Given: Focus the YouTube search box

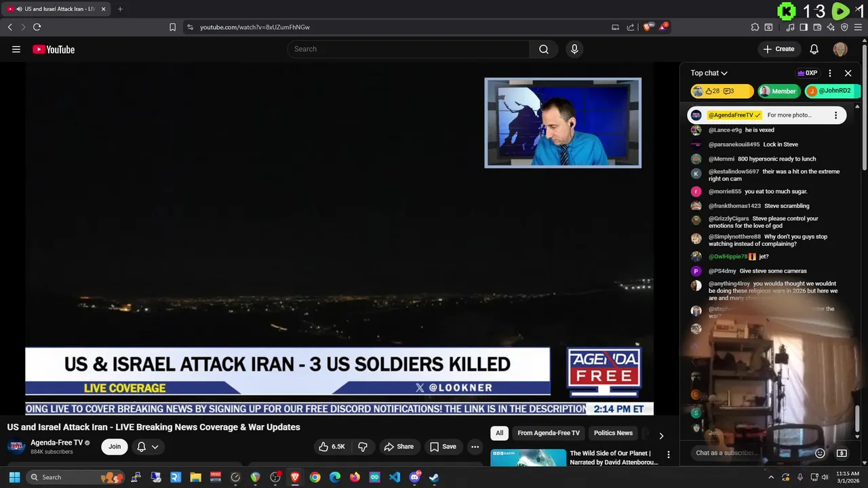Looking at the screenshot, I should coord(408,49).
